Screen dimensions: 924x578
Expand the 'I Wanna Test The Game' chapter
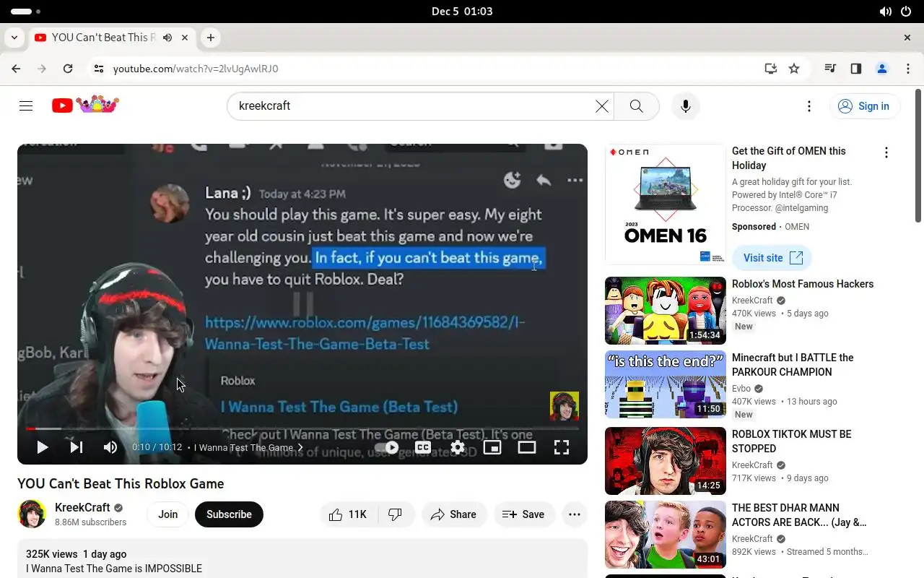click(249, 447)
